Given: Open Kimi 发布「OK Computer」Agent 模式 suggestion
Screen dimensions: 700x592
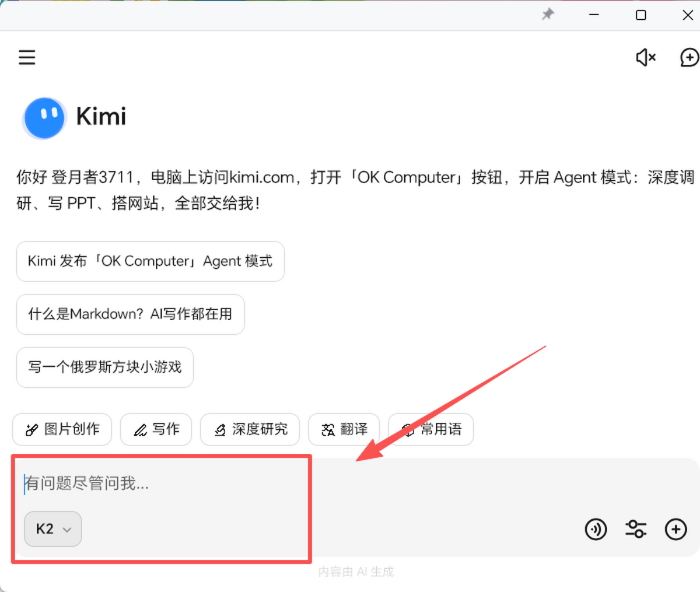Looking at the screenshot, I should [x=150, y=261].
